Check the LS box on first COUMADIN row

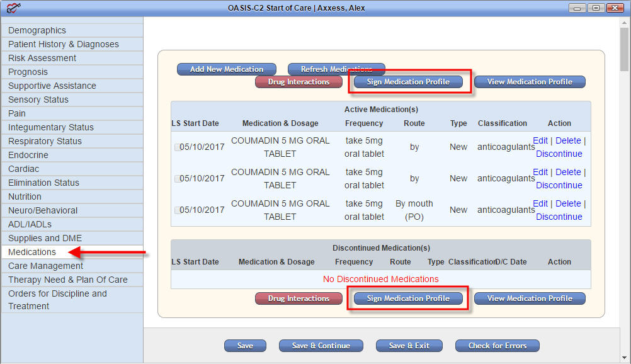click(x=178, y=147)
